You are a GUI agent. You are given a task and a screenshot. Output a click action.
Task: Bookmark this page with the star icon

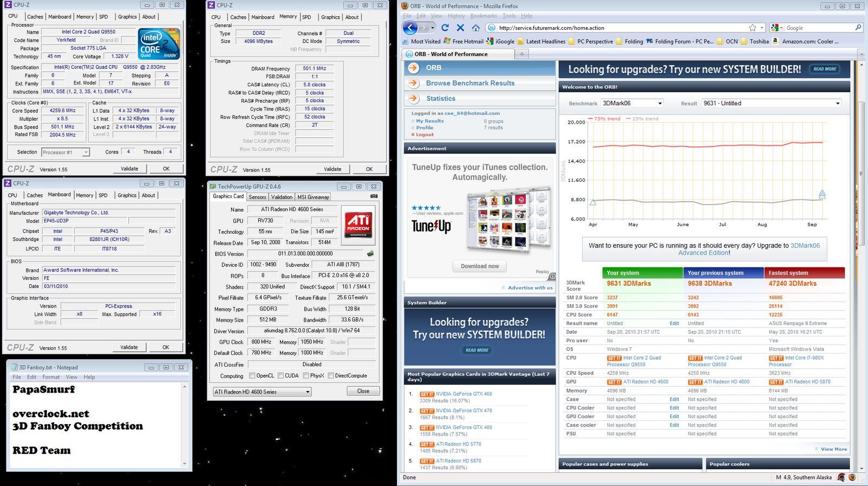point(752,28)
